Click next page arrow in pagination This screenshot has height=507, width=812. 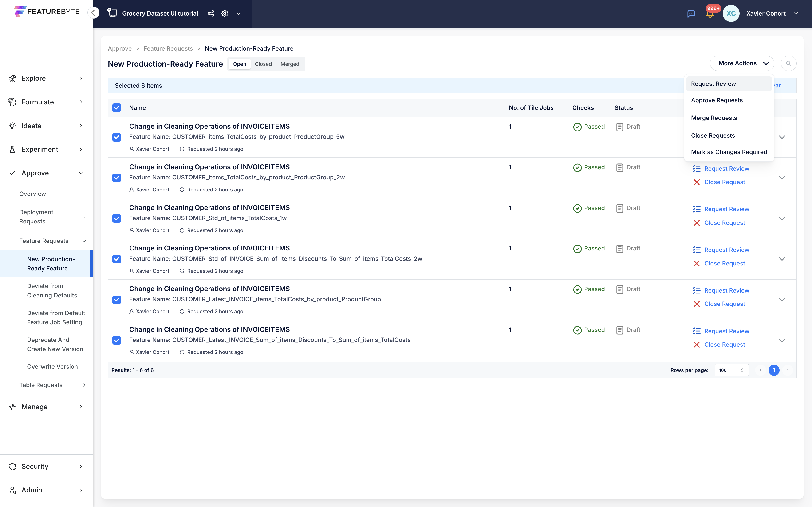pos(788,370)
